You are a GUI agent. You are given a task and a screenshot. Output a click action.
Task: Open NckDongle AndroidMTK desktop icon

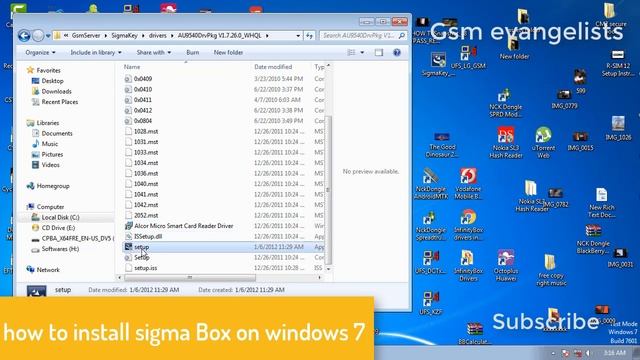(431, 184)
